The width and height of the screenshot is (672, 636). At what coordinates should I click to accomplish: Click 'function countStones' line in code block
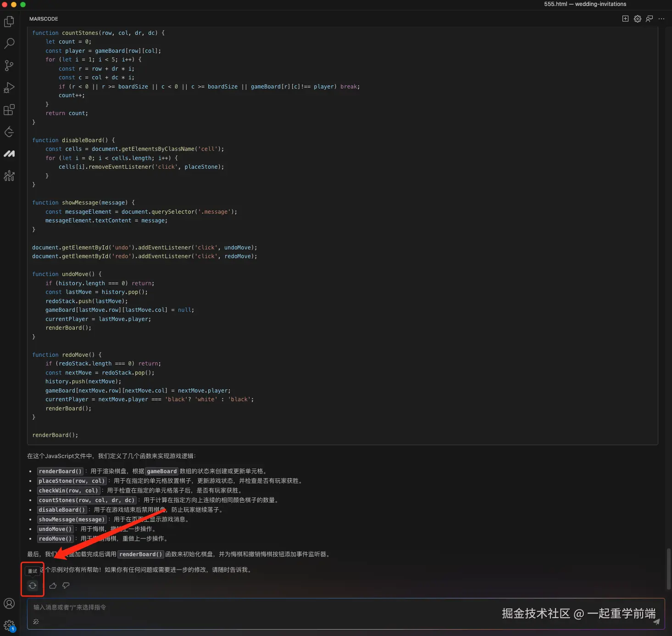[99, 33]
